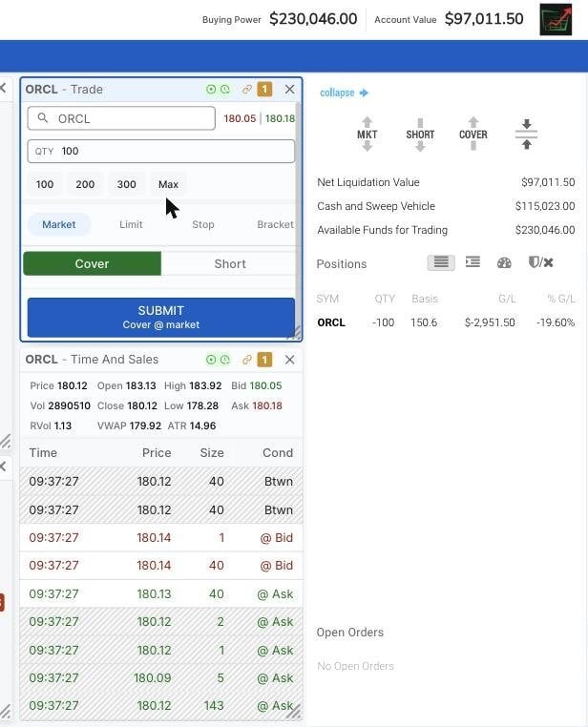Select the Limit order type
The width and height of the screenshot is (588, 727).
coord(131,224)
